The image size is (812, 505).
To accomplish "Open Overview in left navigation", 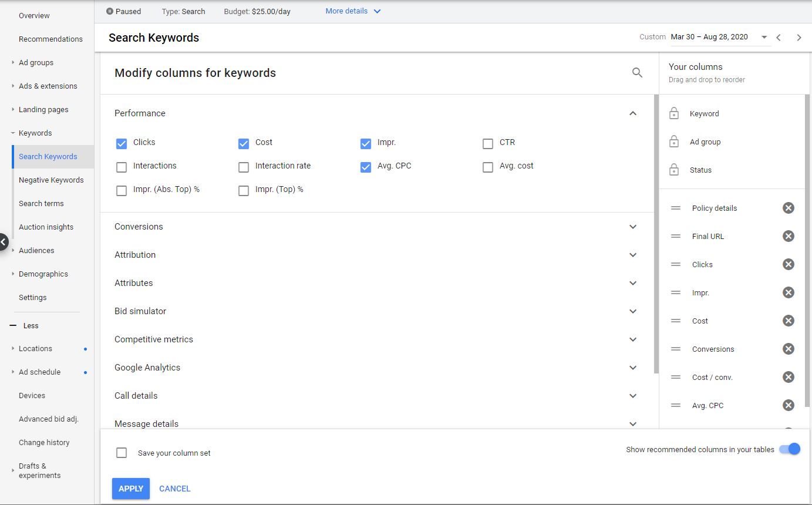I will 34,15.
